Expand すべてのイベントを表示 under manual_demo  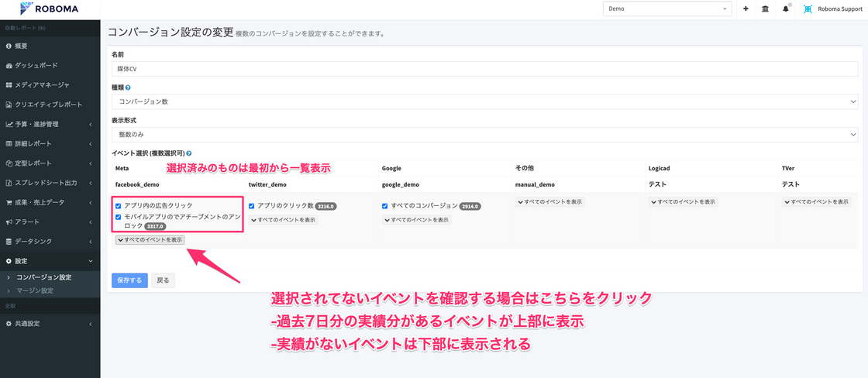pos(549,202)
